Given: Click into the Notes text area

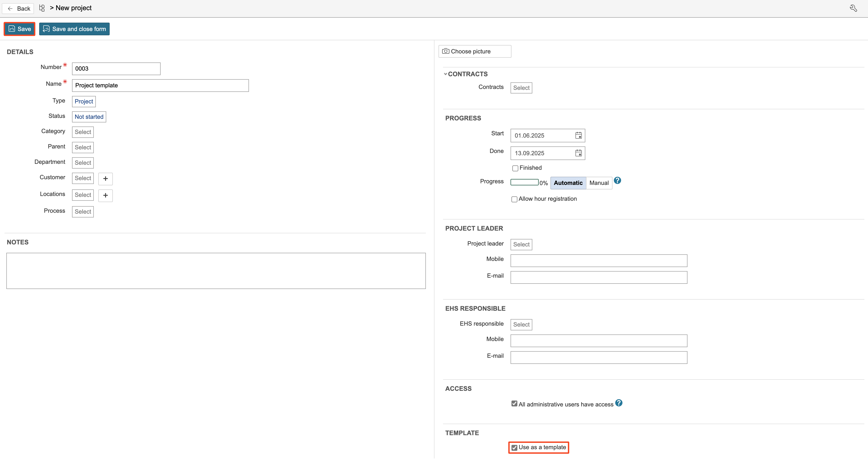Looking at the screenshot, I should 216,271.
